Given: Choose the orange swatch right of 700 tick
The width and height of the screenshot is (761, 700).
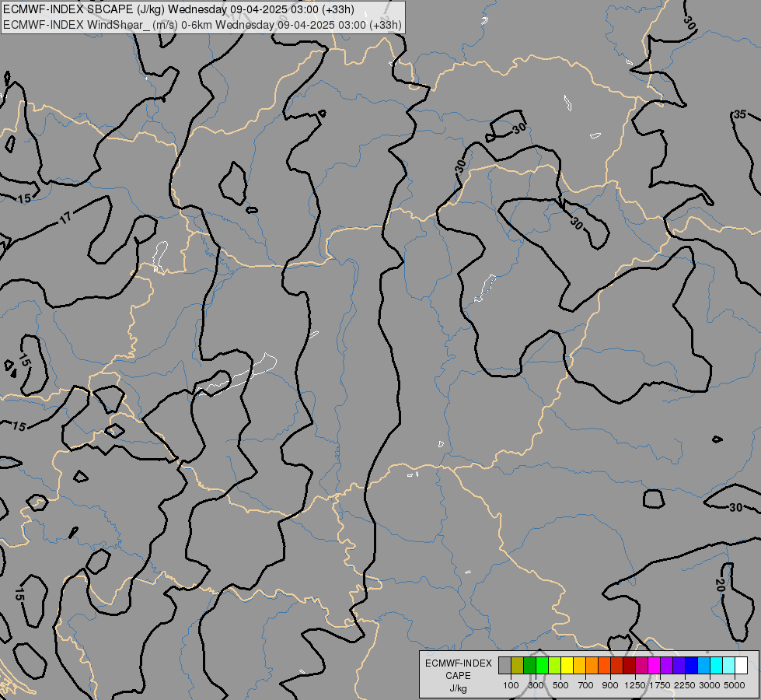Looking at the screenshot, I should coord(592,665).
